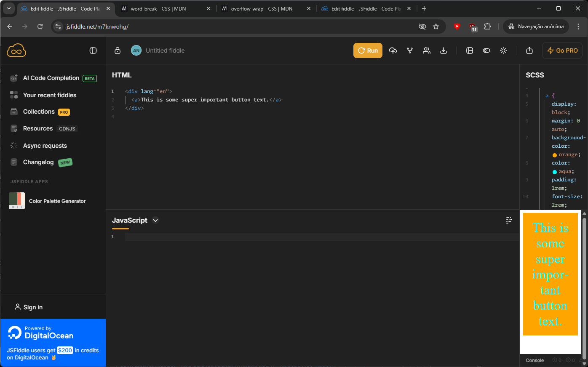Click the SCSS panel label

point(535,75)
